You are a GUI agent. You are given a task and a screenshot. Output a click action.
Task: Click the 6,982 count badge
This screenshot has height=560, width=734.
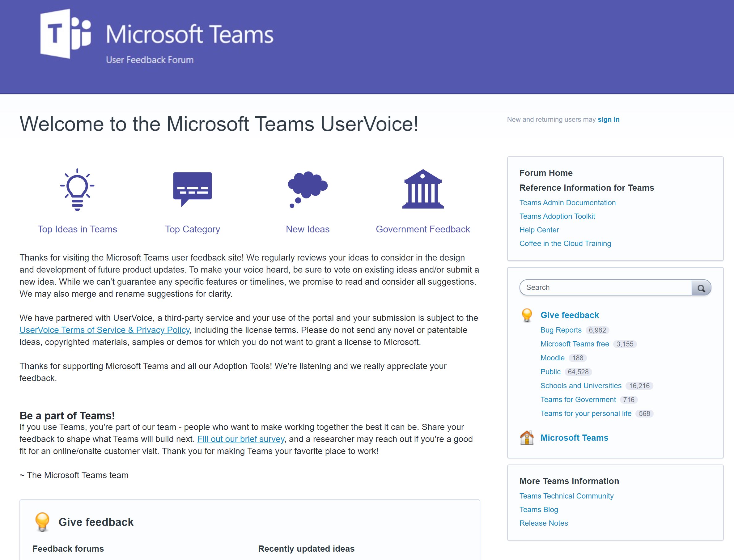click(x=597, y=330)
